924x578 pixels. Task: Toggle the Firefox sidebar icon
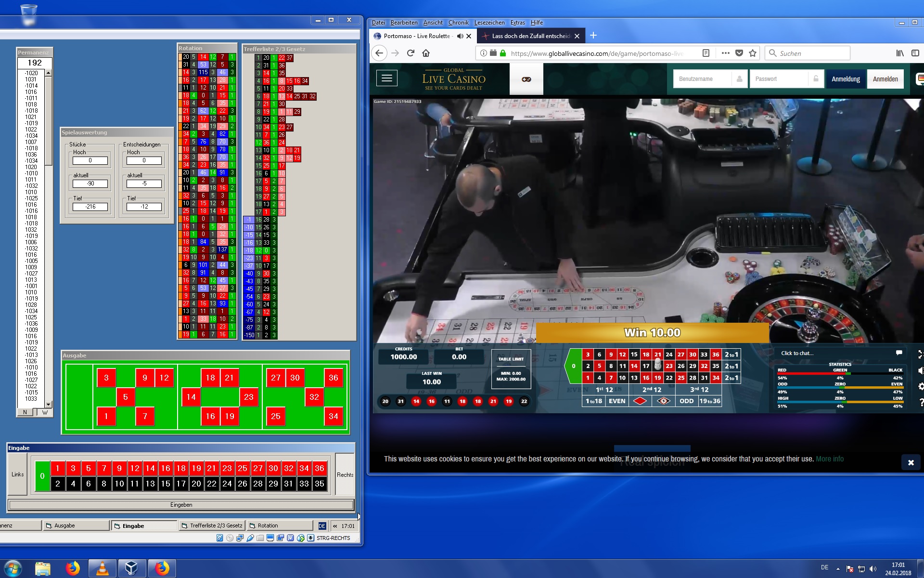(915, 53)
